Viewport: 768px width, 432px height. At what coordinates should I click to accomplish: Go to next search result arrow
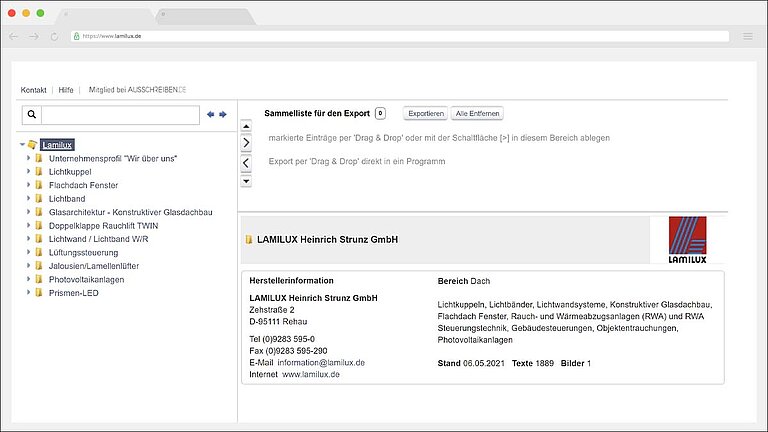pos(223,114)
